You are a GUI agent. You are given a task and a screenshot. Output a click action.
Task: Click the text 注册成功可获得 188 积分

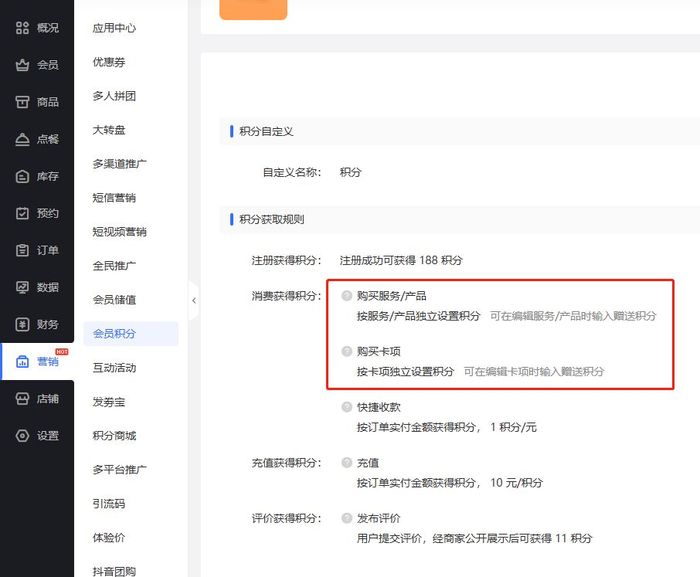[401, 260]
